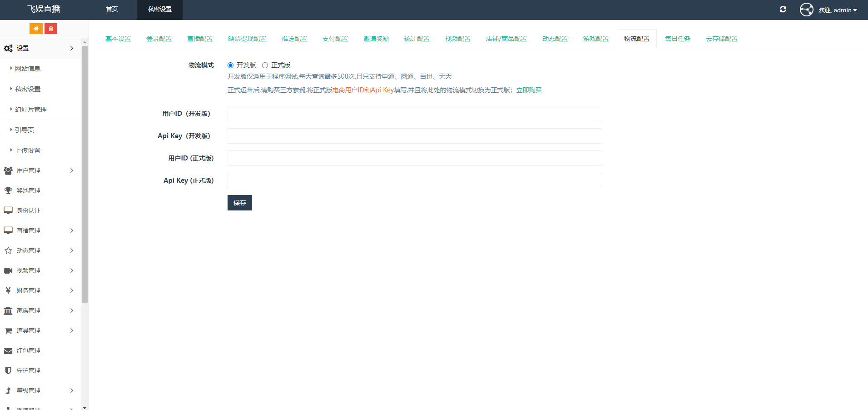The height and width of the screenshot is (410, 868).
Task: Click the 守护管理 shield icon
Action: coord(8,370)
